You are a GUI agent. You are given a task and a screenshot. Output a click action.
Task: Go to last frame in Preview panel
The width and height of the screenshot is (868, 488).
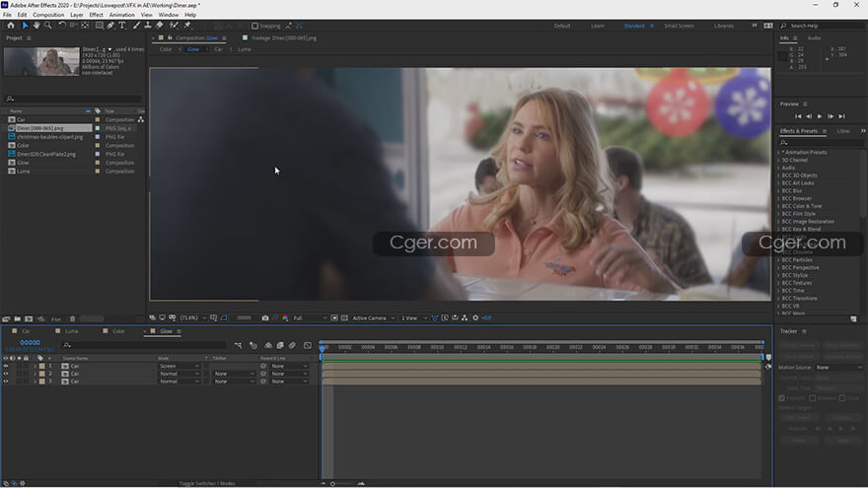point(841,116)
